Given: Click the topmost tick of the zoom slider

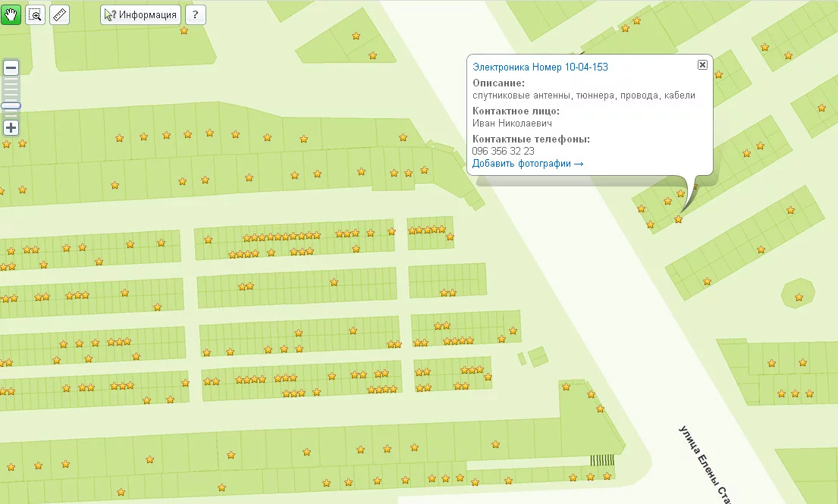Looking at the screenshot, I should [x=11, y=80].
